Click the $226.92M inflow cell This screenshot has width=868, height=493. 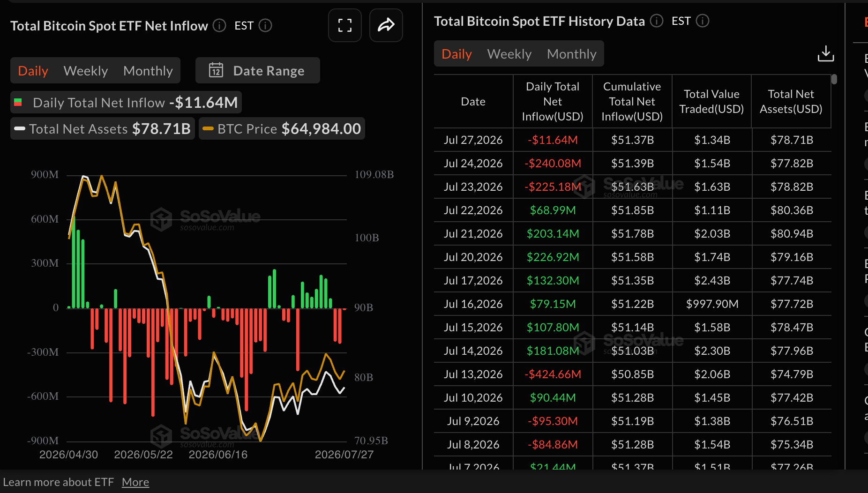tap(553, 257)
